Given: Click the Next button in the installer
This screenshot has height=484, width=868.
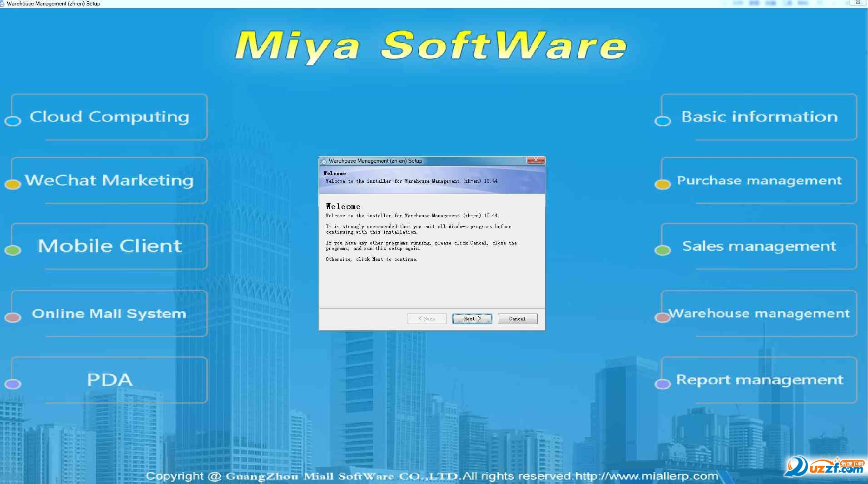Looking at the screenshot, I should (472, 319).
